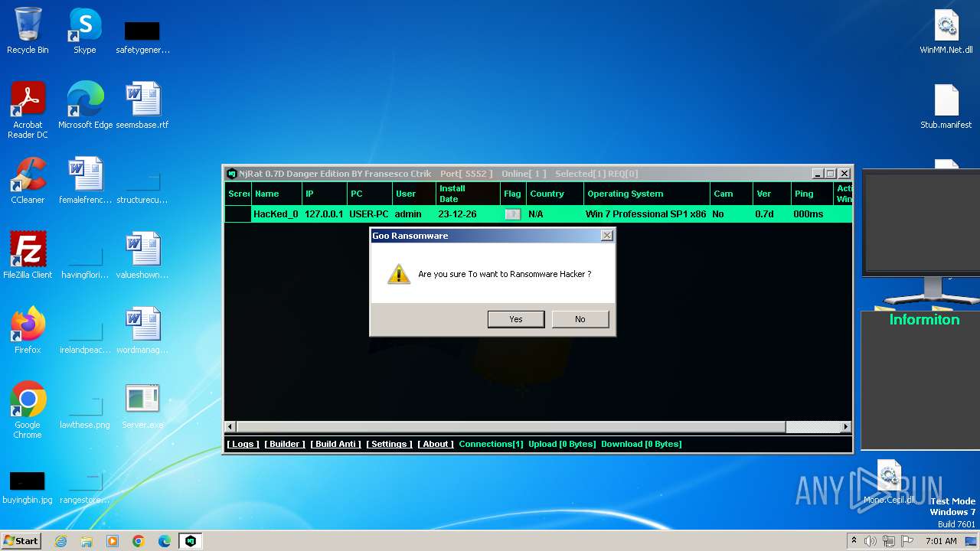Sort by Install Date column header
This screenshot has width=980, height=551.
point(468,194)
